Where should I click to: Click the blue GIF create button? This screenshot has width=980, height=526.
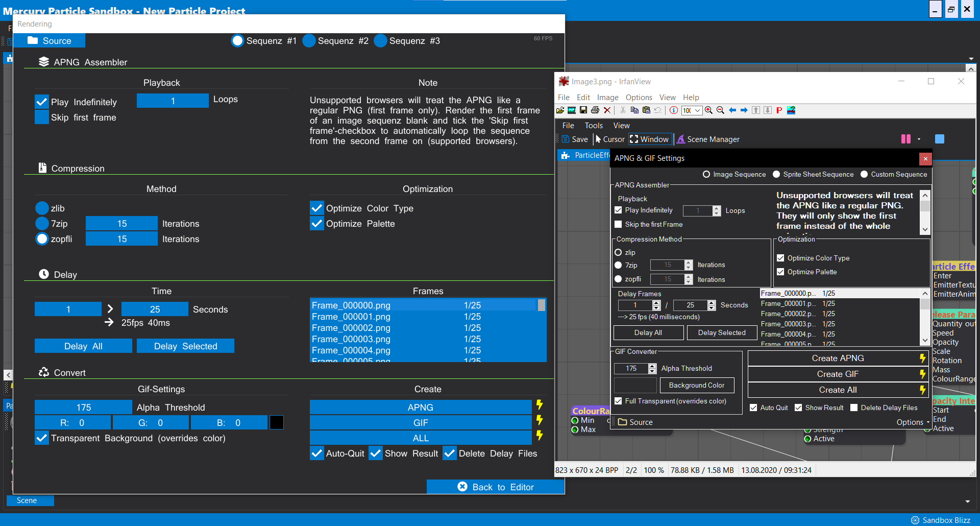point(421,423)
